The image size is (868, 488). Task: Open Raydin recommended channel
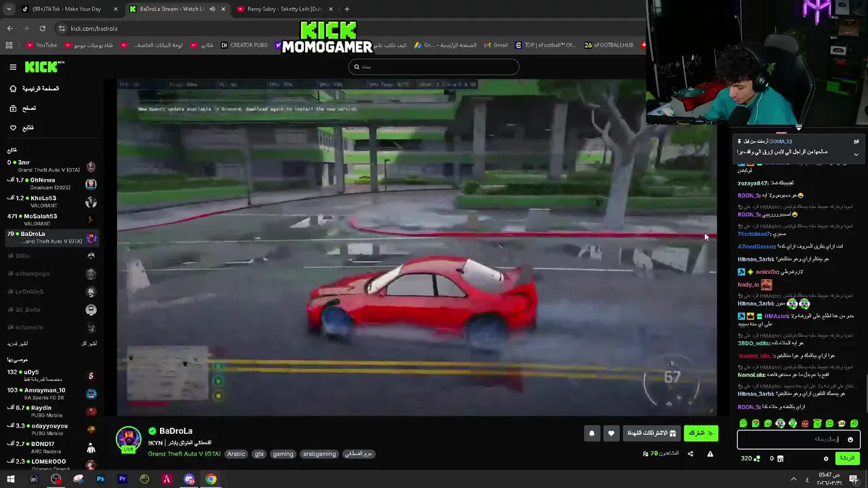[52, 411]
